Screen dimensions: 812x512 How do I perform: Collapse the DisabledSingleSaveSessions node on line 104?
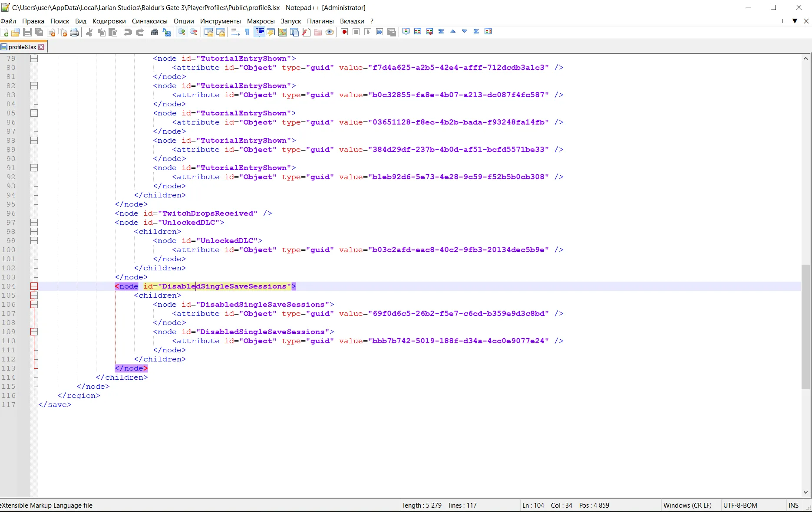point(34,286)
